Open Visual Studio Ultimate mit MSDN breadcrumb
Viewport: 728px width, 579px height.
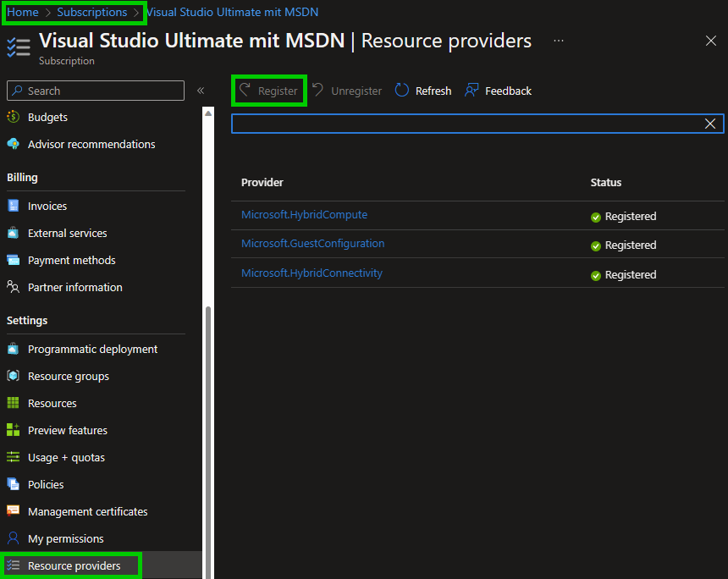tap(233, 12)
